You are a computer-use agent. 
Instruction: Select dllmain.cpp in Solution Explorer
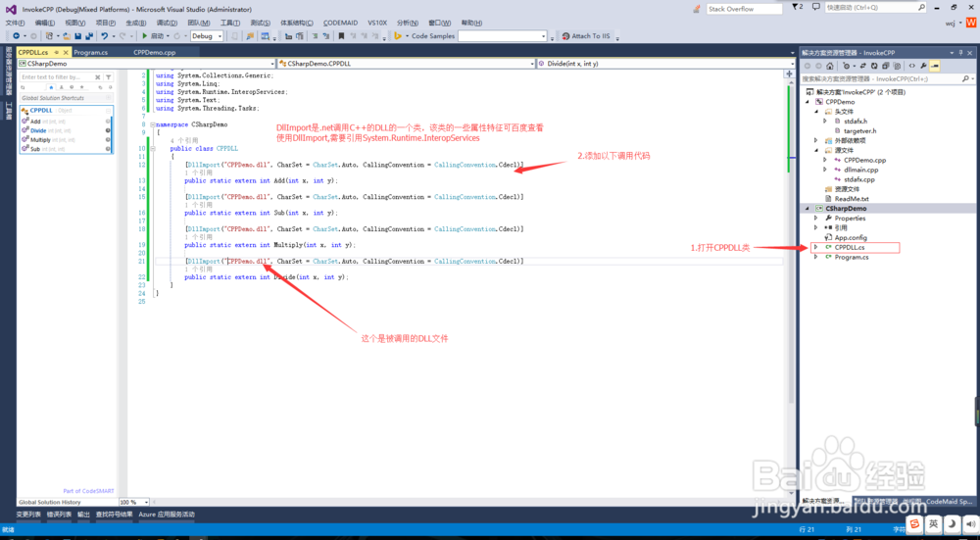pyautogui.click(x=860, y=170)
